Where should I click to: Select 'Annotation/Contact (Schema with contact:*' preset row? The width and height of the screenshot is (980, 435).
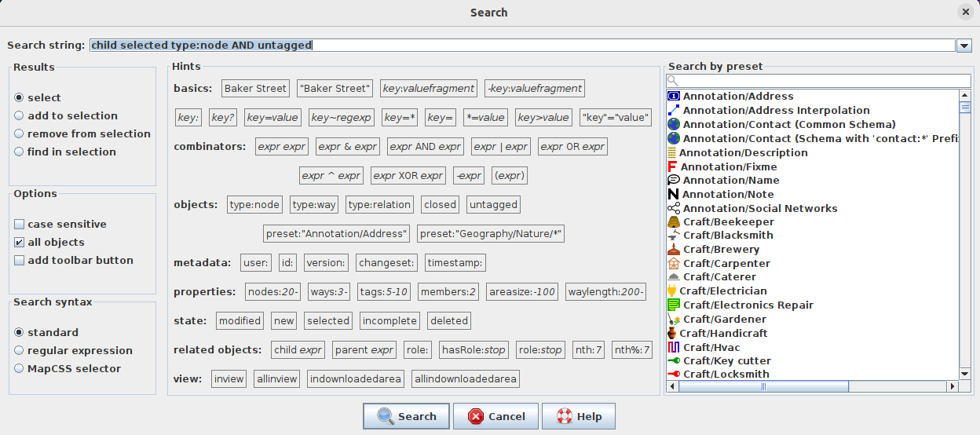[813, 138]
